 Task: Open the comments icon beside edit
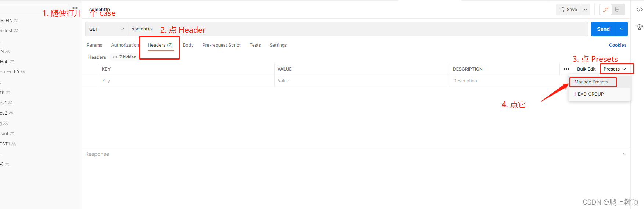618,10
